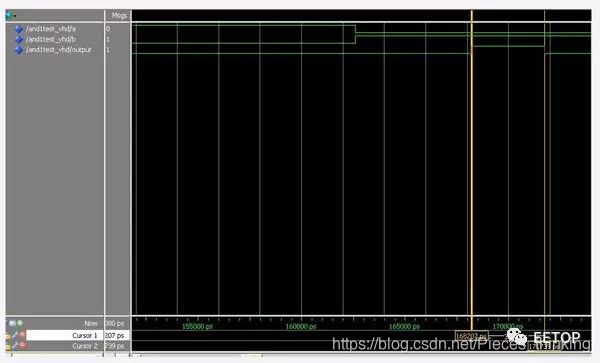Click the blue diamond icon for signal /and1test_vhd/a
The height and width of the screenshot is (363, 600).
(19, 29)
